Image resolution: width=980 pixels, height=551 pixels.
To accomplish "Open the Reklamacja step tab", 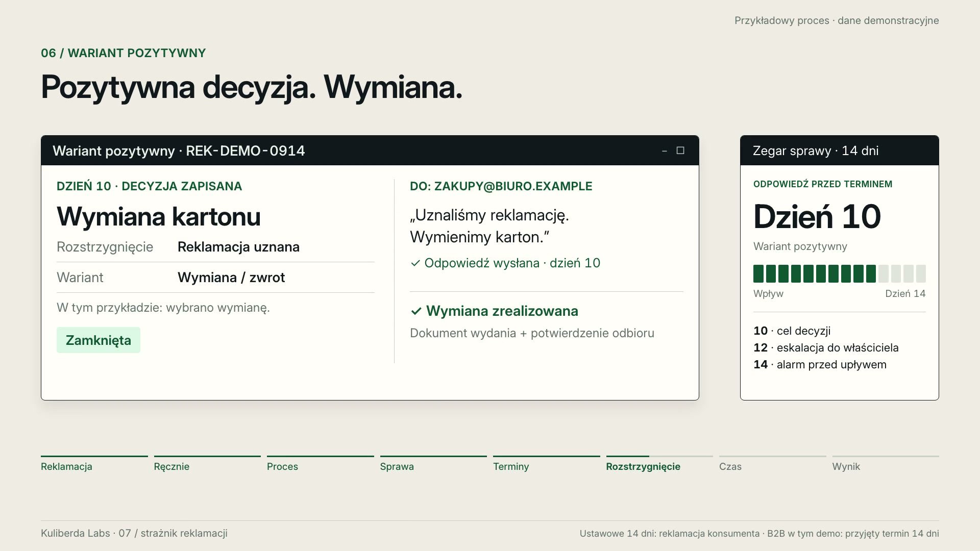I will click(94, 464).
